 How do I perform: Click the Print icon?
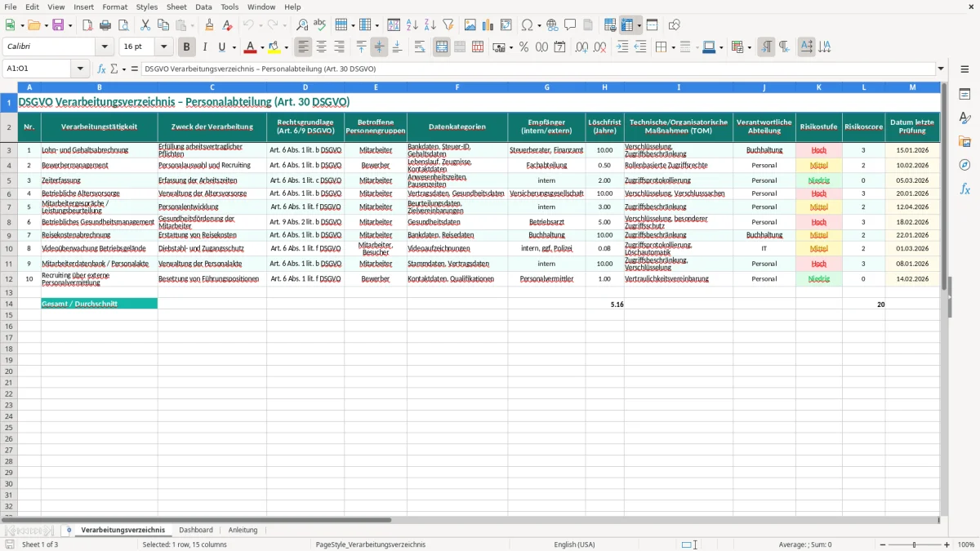click(x=105, y=25)
